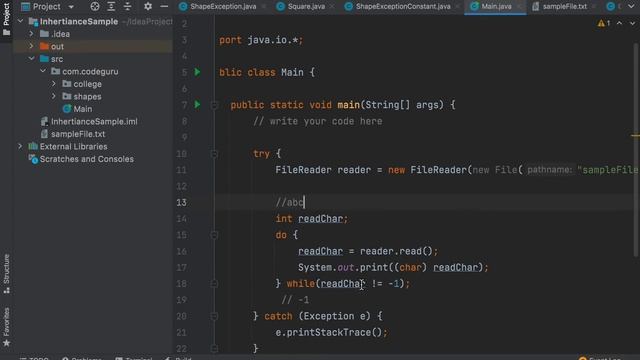
Task: Click the src folder icon
Action: (44, 59)
